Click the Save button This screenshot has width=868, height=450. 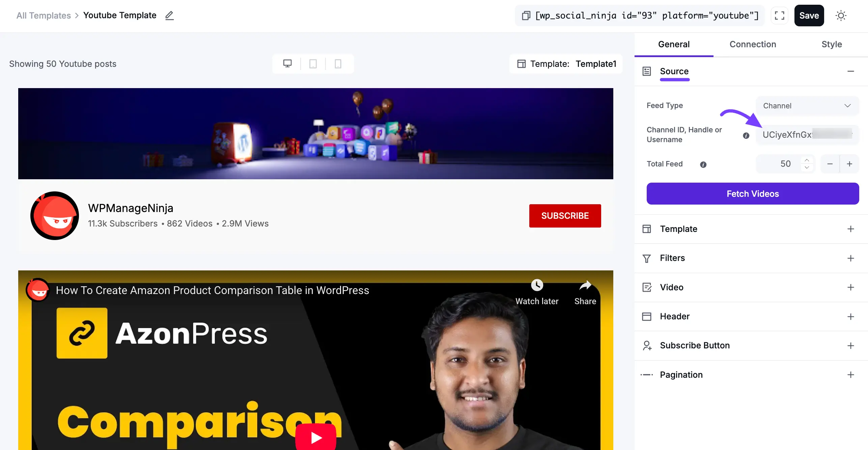[x=809, y=16]
